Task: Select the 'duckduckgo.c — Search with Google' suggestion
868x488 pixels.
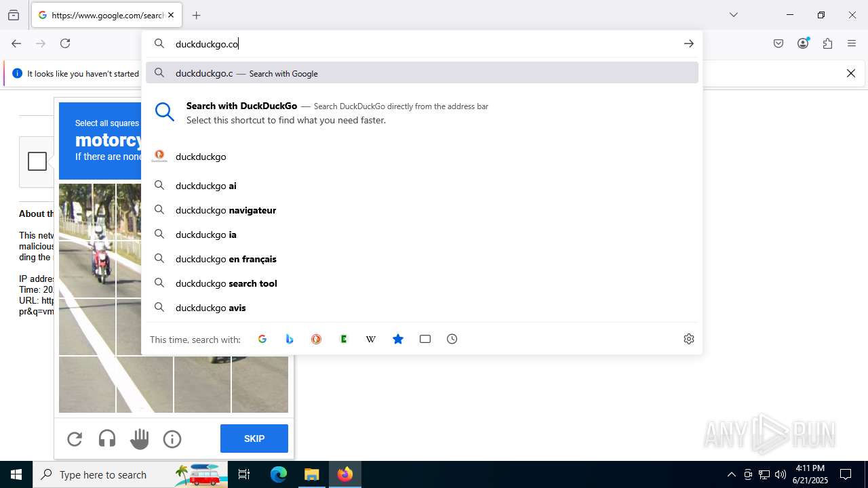Action: (x=422, y=73)
